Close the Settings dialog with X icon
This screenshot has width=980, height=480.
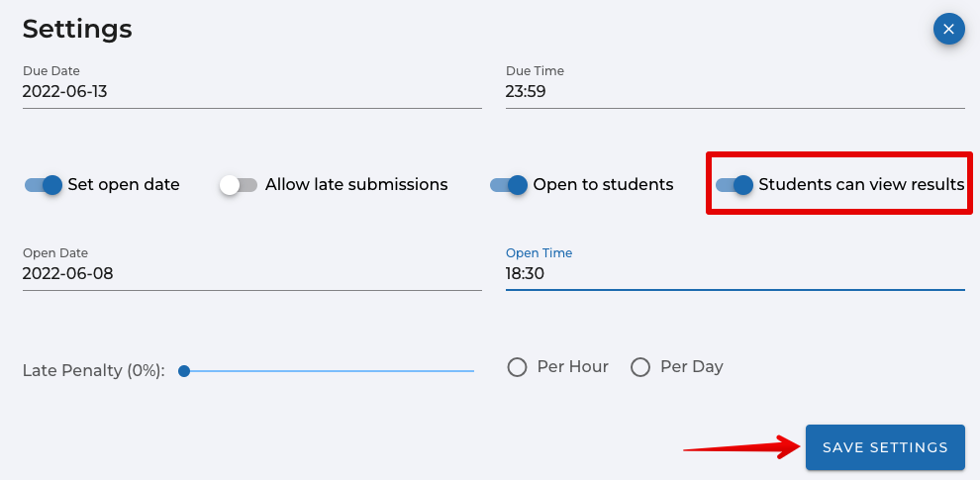[x=948, y=30]
